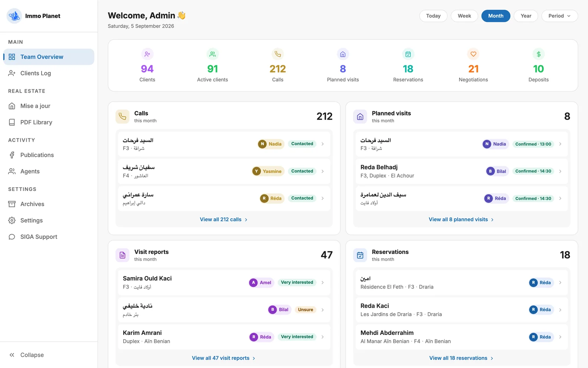588x368 pixels.
Task: Open Team Overview grid icon
Action: click(x=12, y=57)
